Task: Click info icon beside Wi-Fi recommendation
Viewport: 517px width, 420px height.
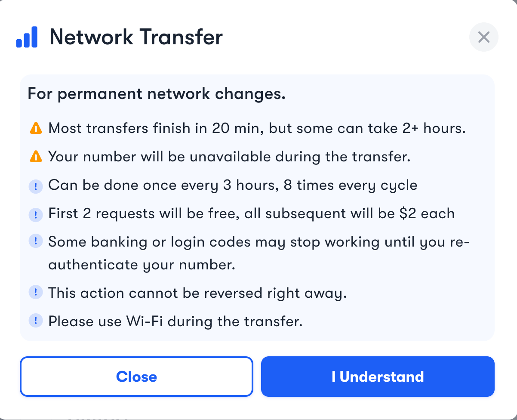Action: pyautogui.click(x=36, y=321)
